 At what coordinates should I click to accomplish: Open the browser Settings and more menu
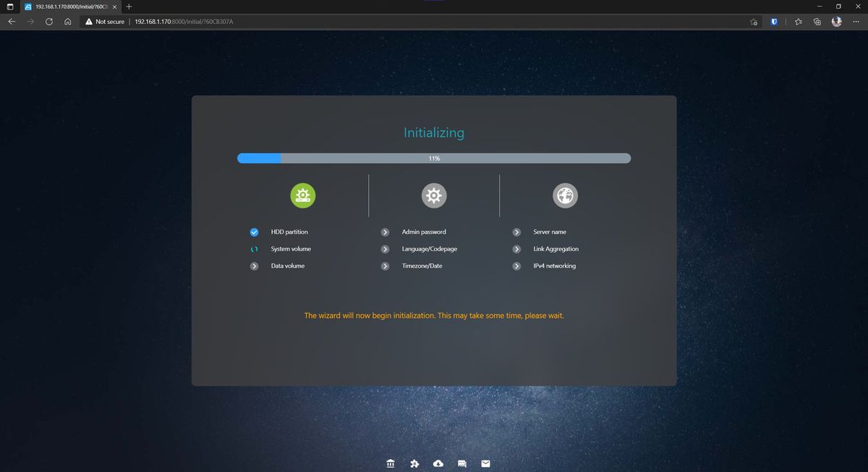click(856, 22)
